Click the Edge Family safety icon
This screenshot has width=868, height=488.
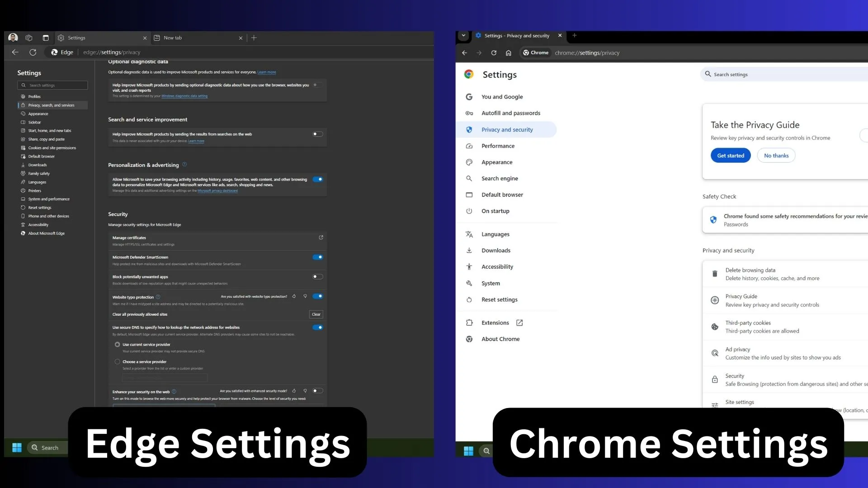point(23,173)
